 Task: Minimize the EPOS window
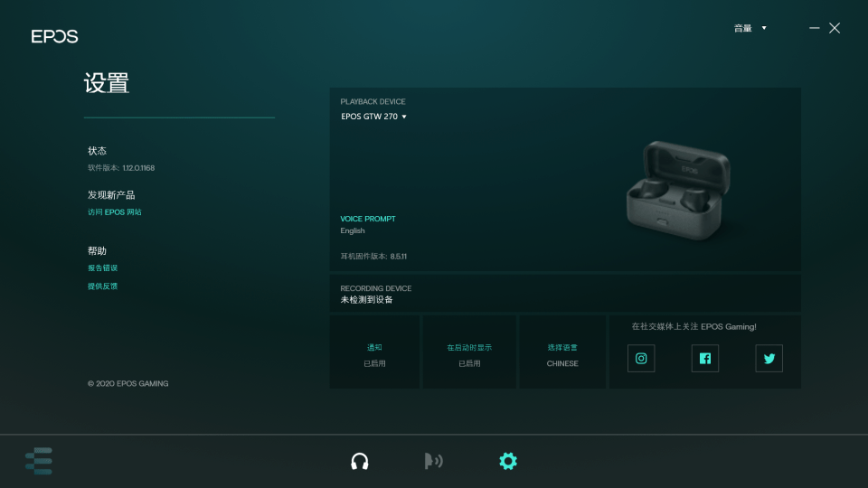(815, 28)
